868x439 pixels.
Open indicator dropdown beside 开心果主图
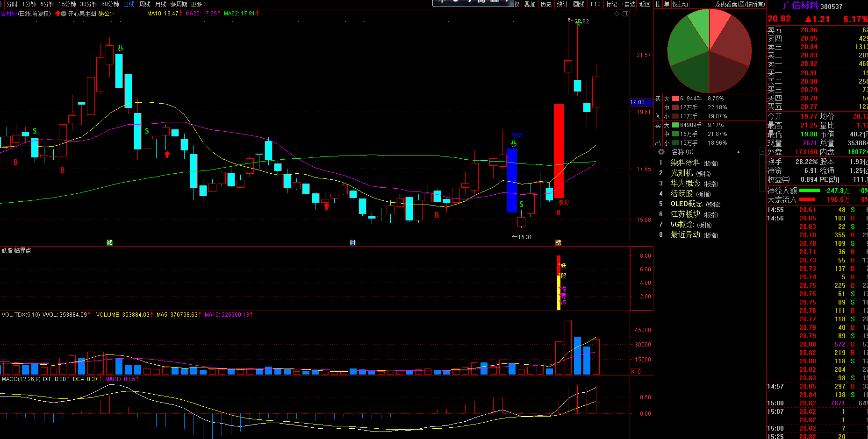[64, 14]
